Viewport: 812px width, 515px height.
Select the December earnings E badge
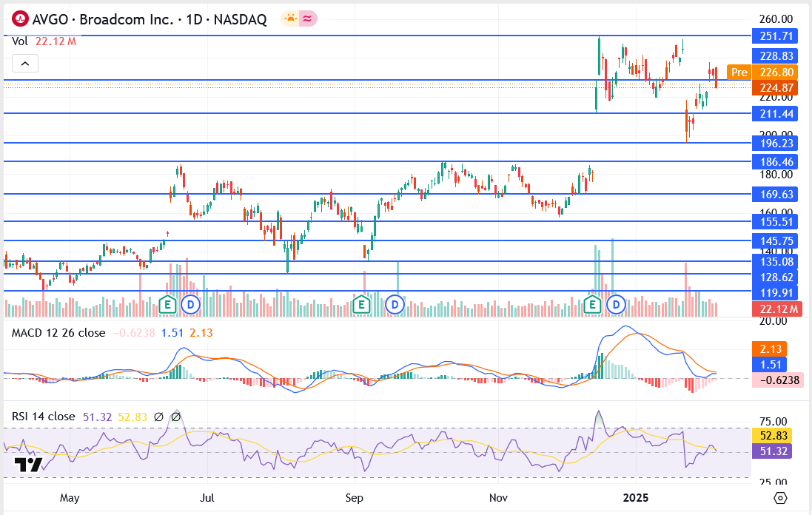[x=592, y=305]
